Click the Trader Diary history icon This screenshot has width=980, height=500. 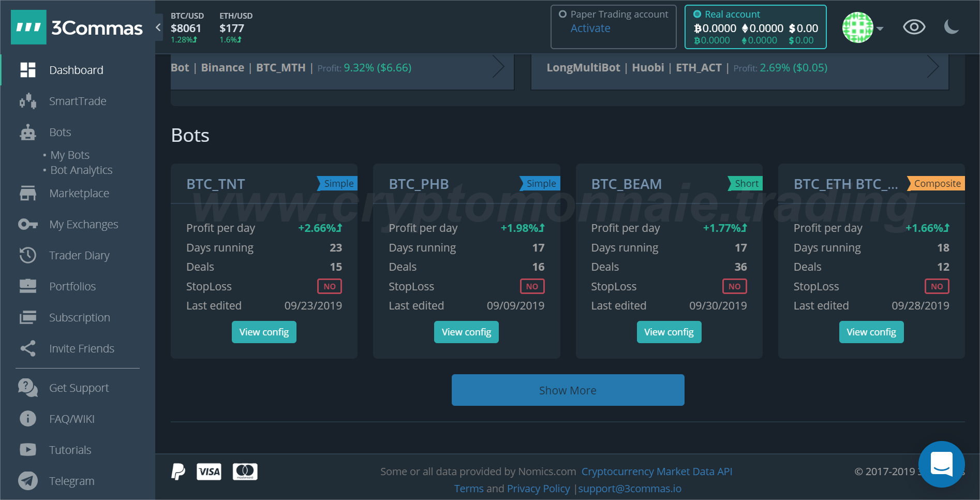tap(28, 255)
